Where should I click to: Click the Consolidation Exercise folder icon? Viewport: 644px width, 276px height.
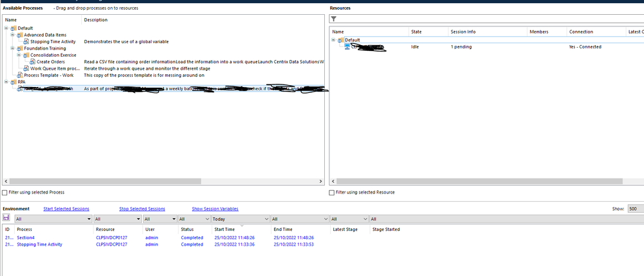tap(26, 55)
